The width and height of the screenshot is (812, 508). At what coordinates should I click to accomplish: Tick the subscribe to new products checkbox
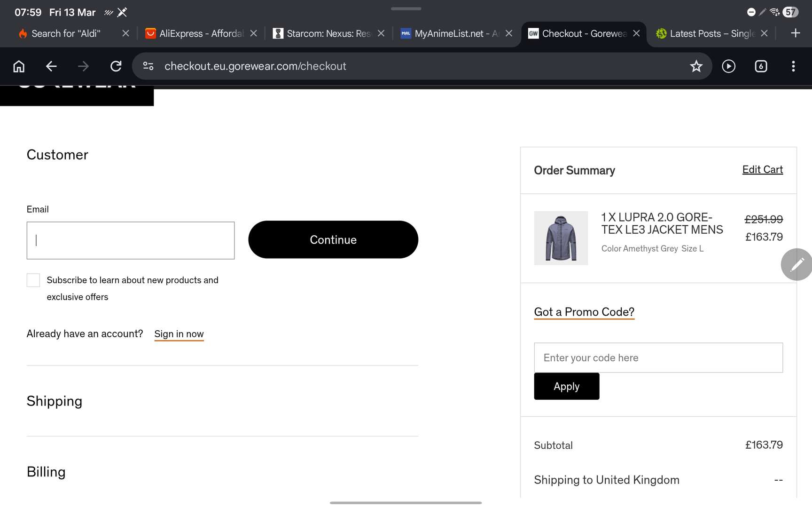pos(33,280)
